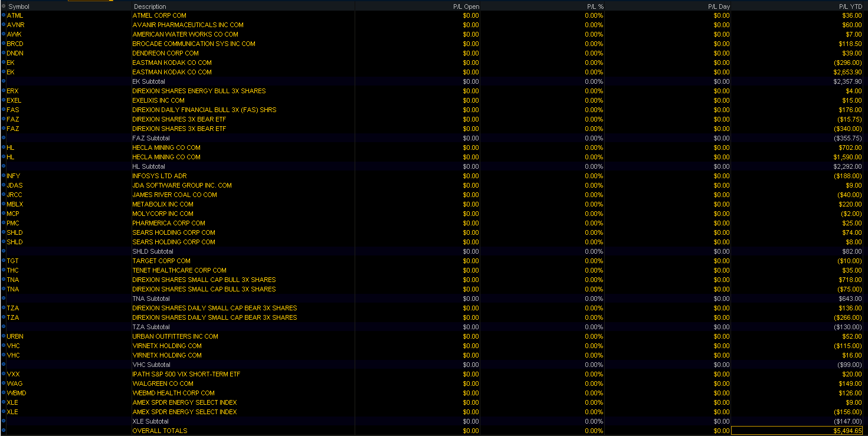Select DIREXION DAILY FINANCIAL BULL 3X description

204,110
